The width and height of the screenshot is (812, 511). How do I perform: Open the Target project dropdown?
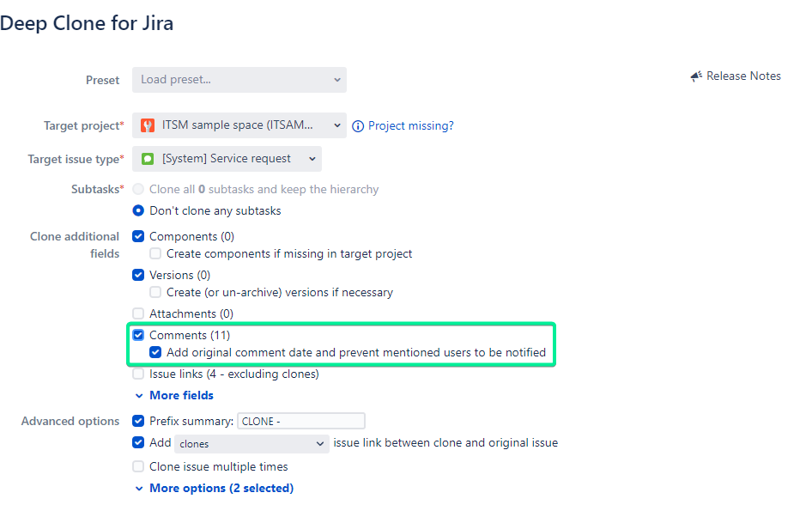click(x=239, y=125)
